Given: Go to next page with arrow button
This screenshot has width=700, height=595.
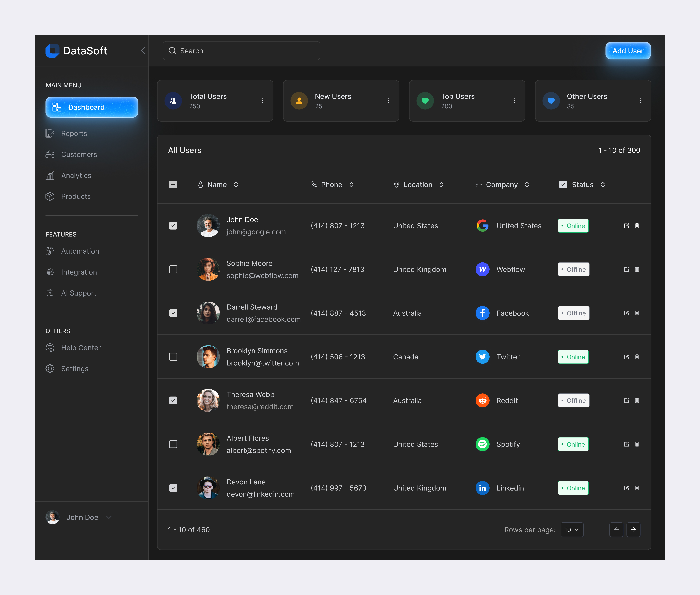Looking at the screenshot, I should tap(633, 530).
